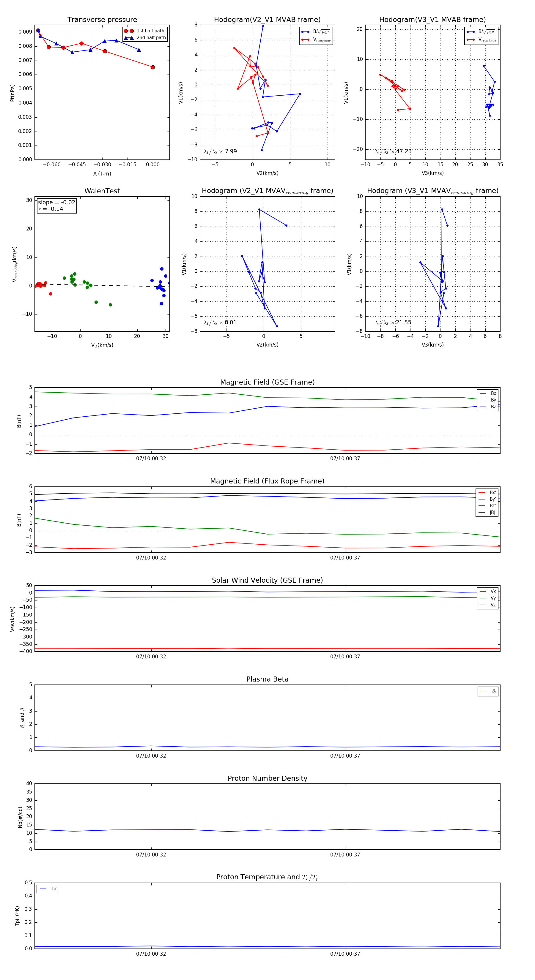Click the 'Proton Number Density' title
Viewport: 535px width, 980px height.
tap(267, 778)
